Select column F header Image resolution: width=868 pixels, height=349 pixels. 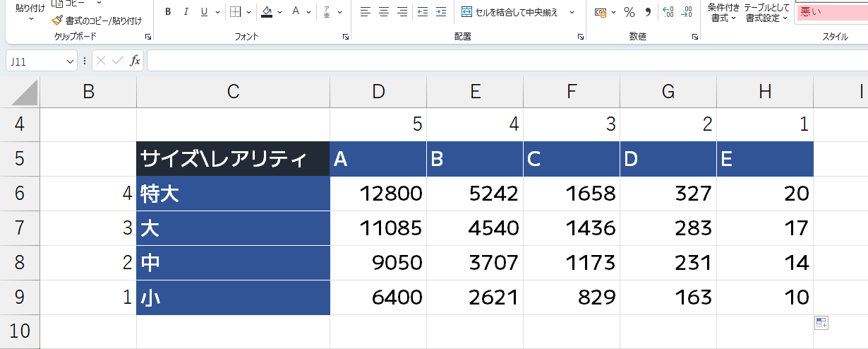[x=572, y=92]
